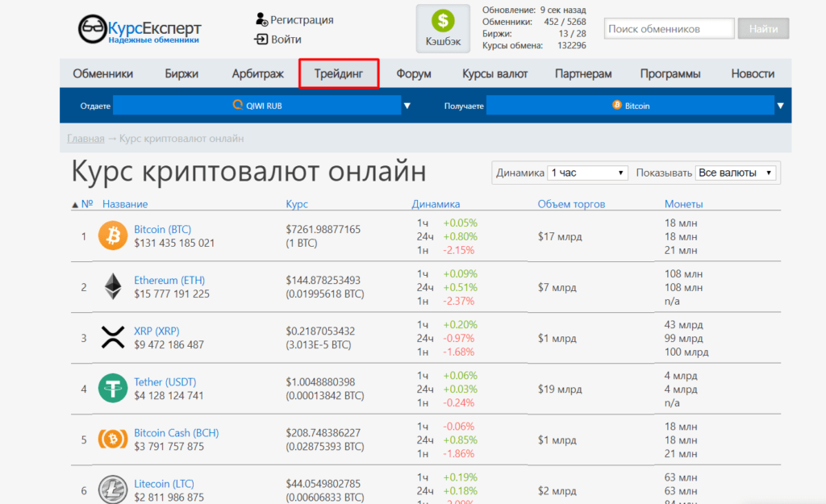
Task: Open the Партнерам menu item
Action: pos(583,73)
